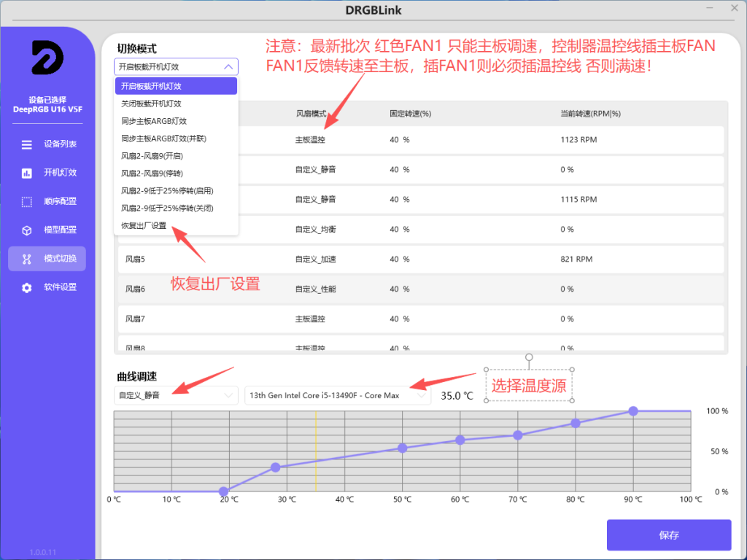
Task: Click the 软件设置 gear icon
Action: [27, 287]
